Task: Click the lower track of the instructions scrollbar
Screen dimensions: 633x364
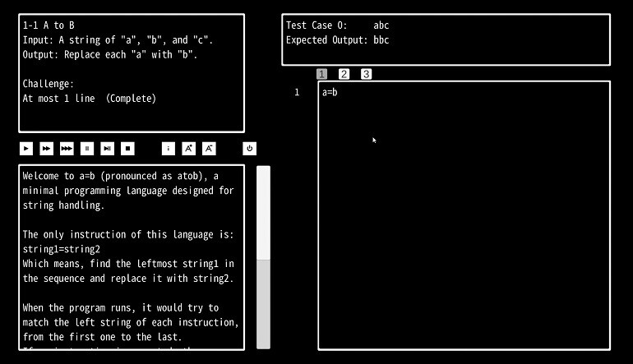Action: pos(263,304)
